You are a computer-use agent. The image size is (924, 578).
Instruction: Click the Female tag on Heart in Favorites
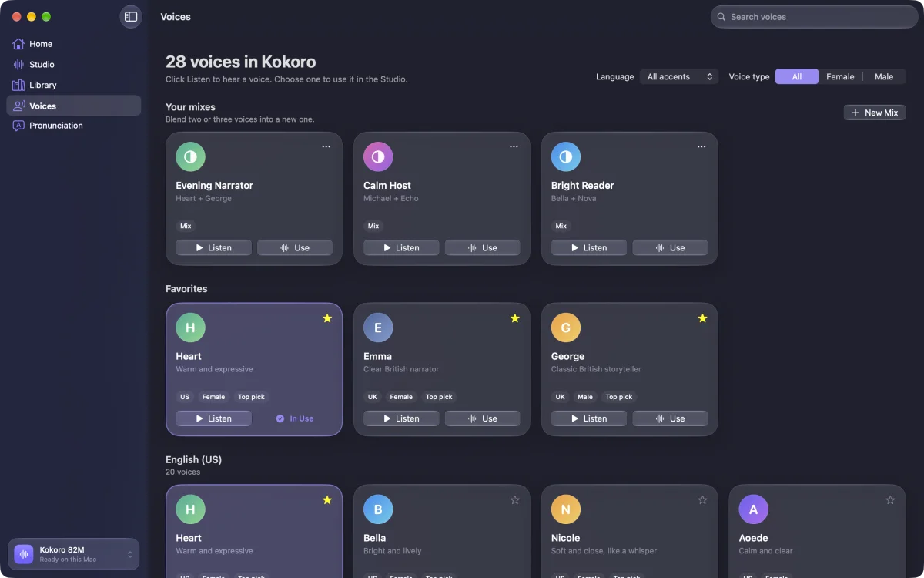(213, 397)
